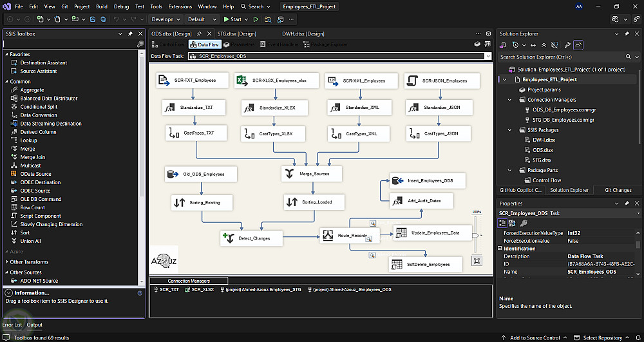Expand the Other Transforms toolbox group
This screenshot has width=644, height=342.
click(6, 262)
